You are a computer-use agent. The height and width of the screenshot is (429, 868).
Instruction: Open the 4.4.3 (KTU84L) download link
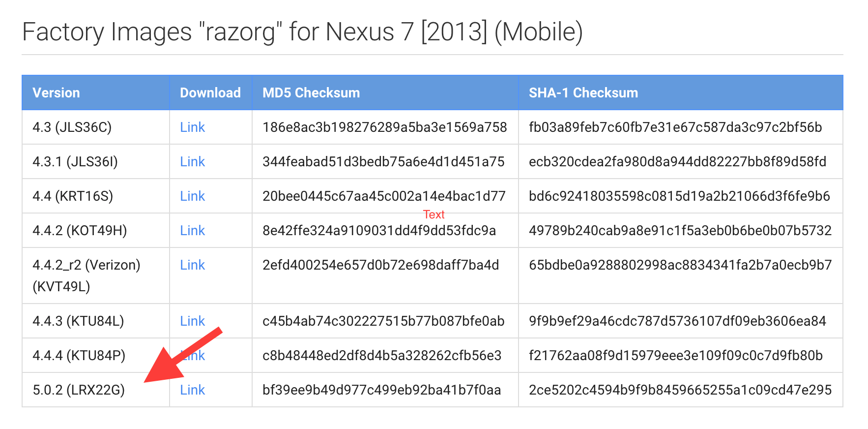(192, 321)
